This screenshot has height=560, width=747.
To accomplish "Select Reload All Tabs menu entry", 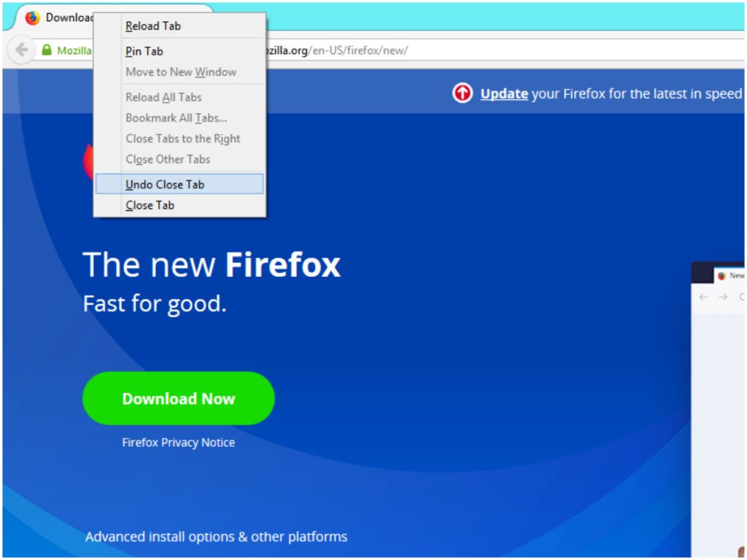I will pyautogui.click(x=179, y=97).
